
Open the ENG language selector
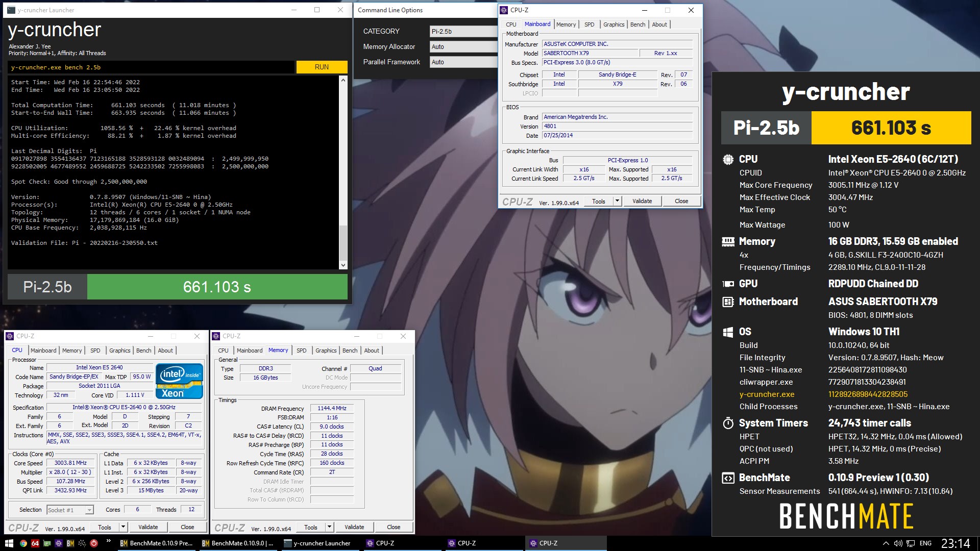click(x=925, y=543)
